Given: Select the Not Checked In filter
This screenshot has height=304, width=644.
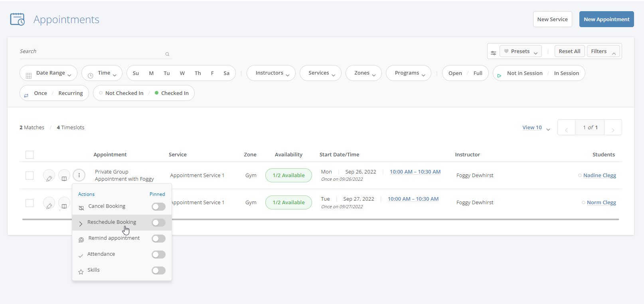Looking at the screenshot, I should (121, 93).
